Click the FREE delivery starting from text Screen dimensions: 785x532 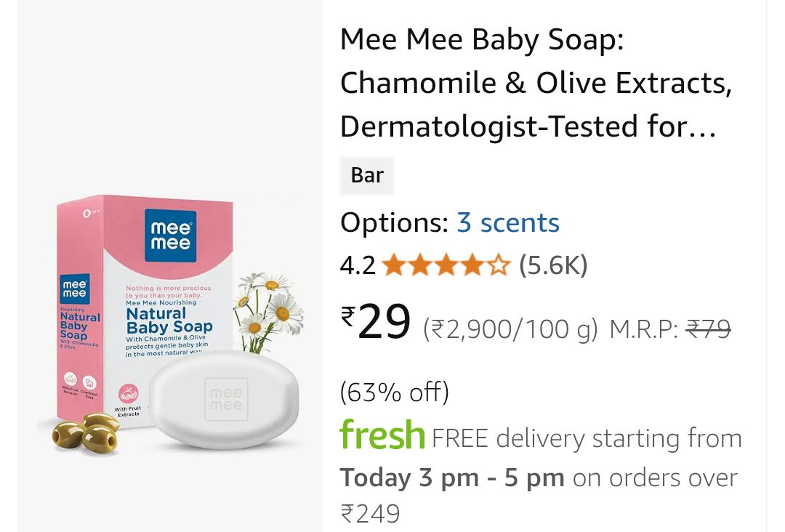tap(587, 439)
